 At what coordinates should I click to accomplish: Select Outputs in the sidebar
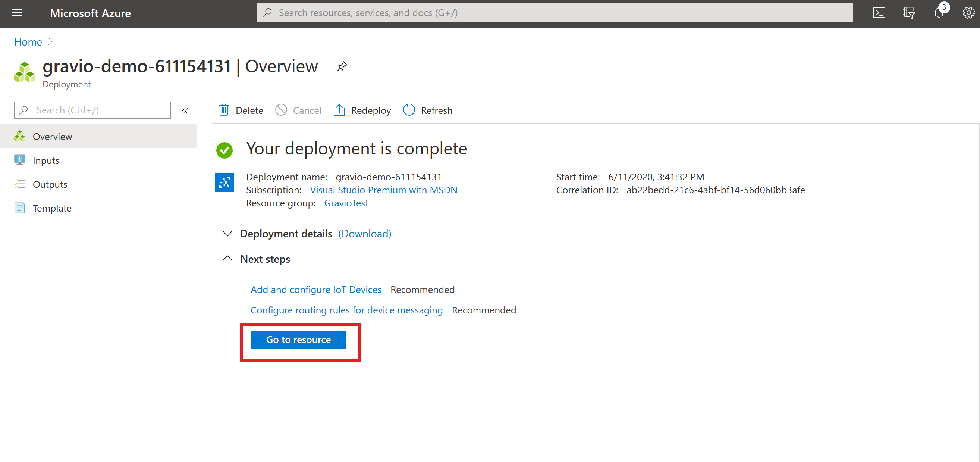50,184
